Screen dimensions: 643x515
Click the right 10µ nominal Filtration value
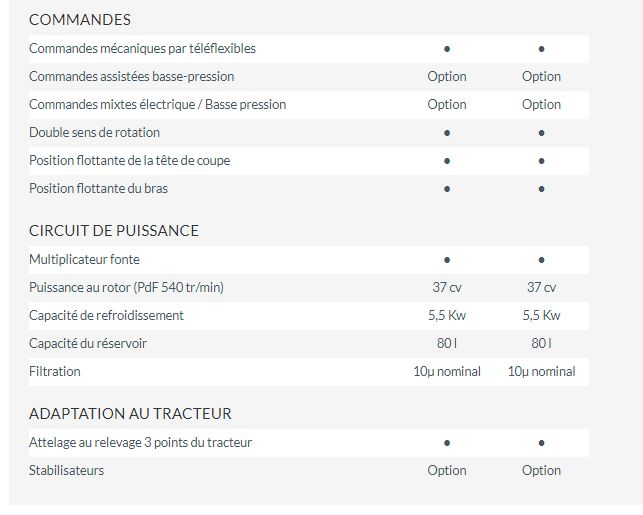[x=541, y=371]
